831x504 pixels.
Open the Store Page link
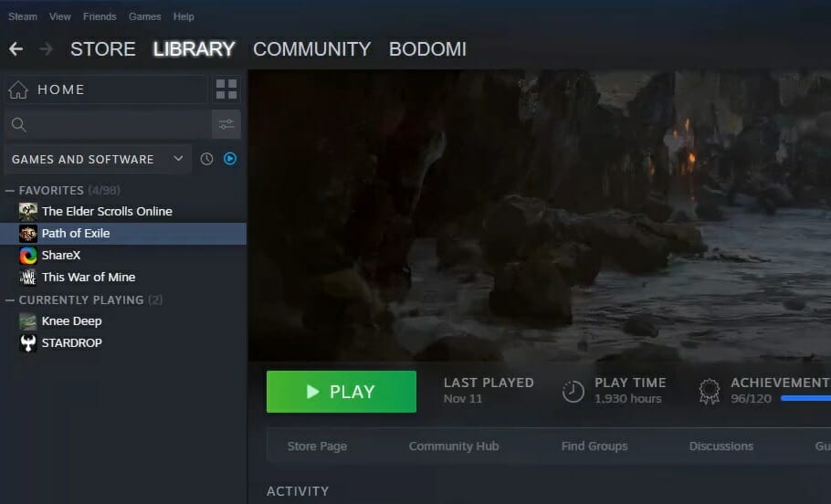coord(317,446)
